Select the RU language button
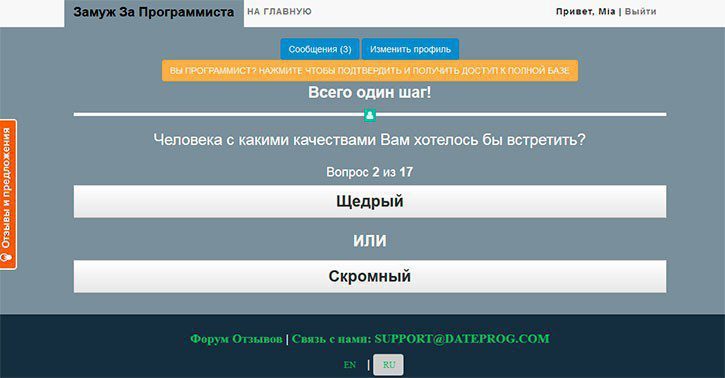Image resolution: width=725 pixels, height=378 pixels. 388,365
